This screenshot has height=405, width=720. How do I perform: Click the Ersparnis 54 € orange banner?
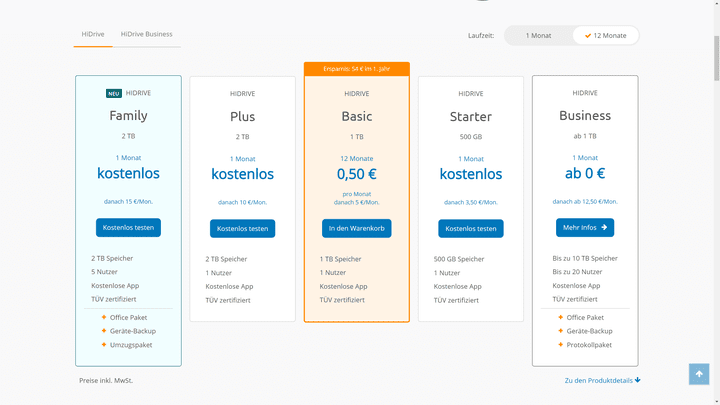[x=356, y=69]
